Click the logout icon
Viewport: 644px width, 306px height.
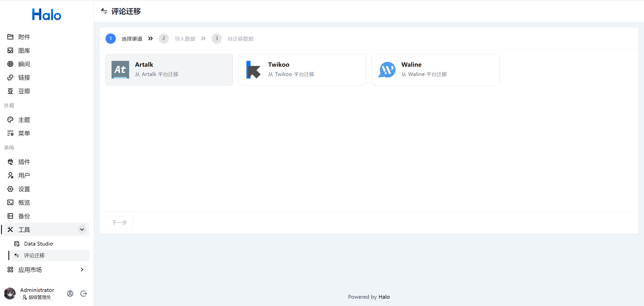pos(84,293)
